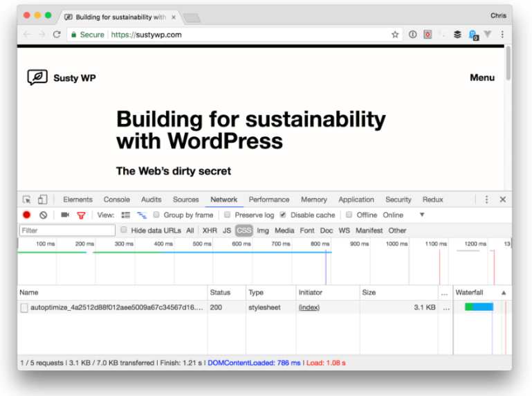This screenshot has height=396, width=532.
Task: Check the Hide data URLs checkbox
Action: [124, 230]
